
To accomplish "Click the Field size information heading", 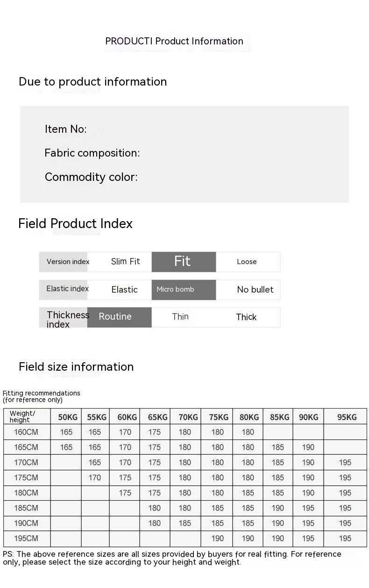I will tap(76, 367).
